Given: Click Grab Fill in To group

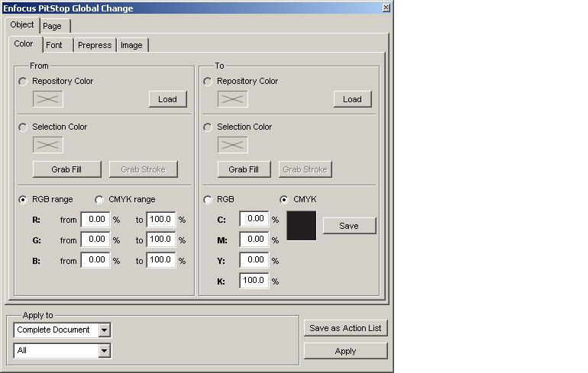Looking at the screenshot, I should (244, 169).
